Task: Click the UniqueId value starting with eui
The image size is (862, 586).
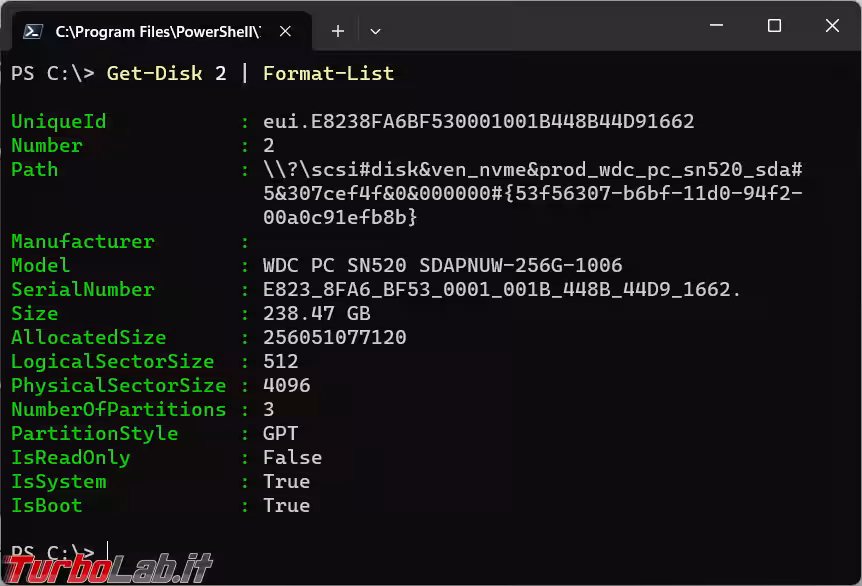Action: (x=478, y=121)
